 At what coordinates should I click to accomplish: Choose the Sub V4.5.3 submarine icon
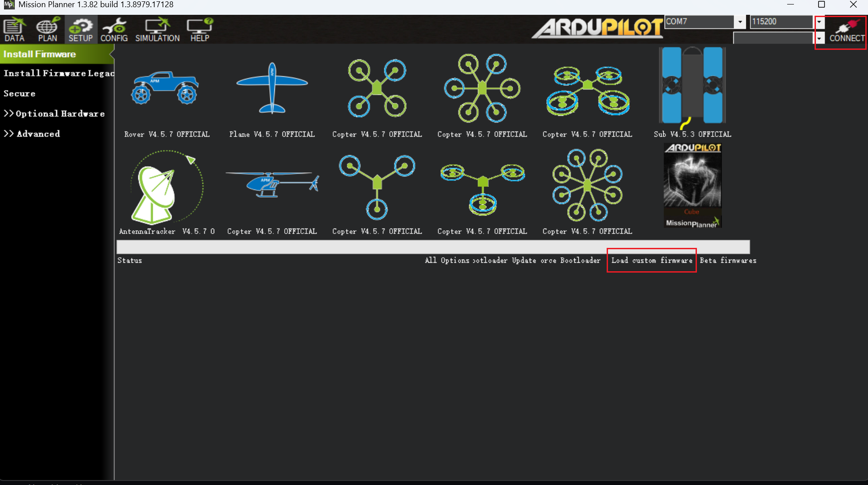[x=692, y=85]
